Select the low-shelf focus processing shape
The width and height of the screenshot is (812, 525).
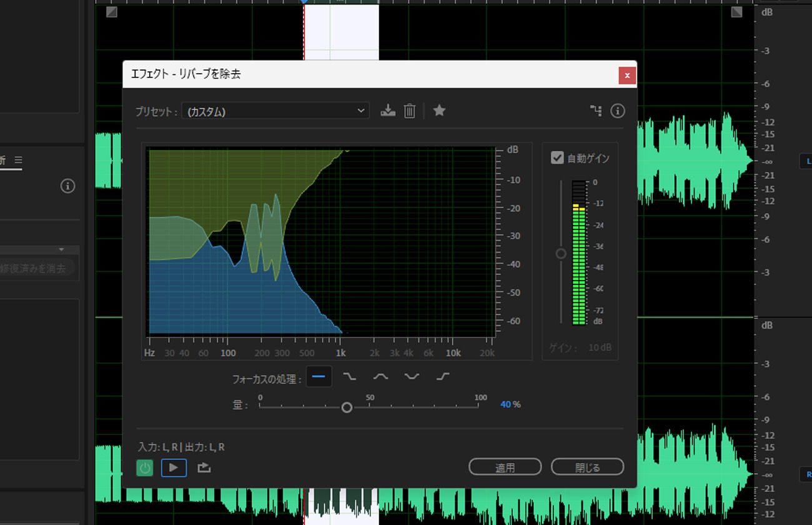click(350, 377)
